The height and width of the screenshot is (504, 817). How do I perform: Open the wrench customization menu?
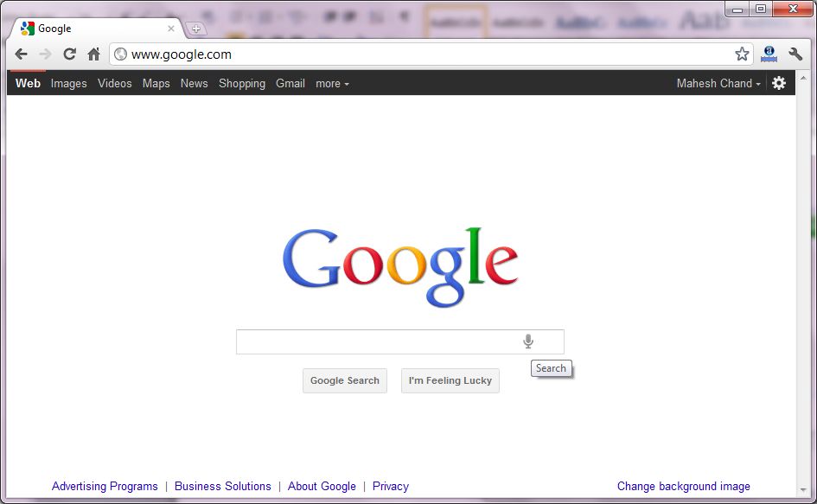(x=795, y=54)
